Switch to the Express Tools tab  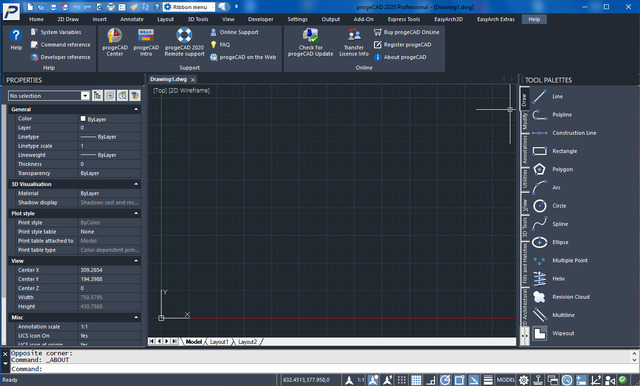(x=404, y=19)
